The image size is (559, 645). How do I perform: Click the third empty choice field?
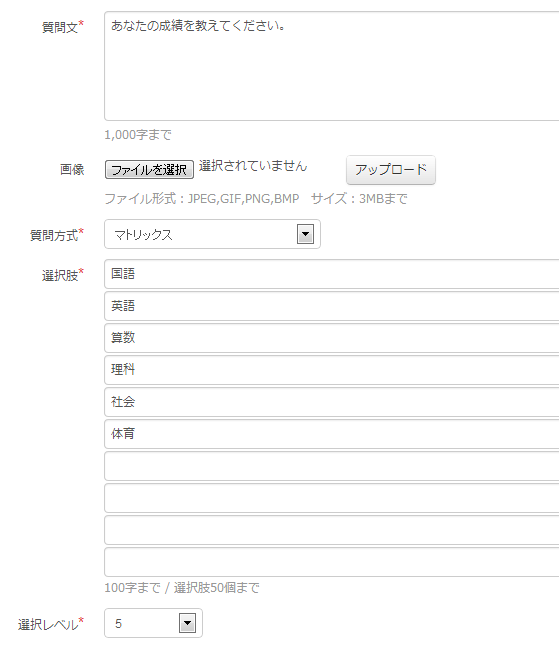point(332,530)
